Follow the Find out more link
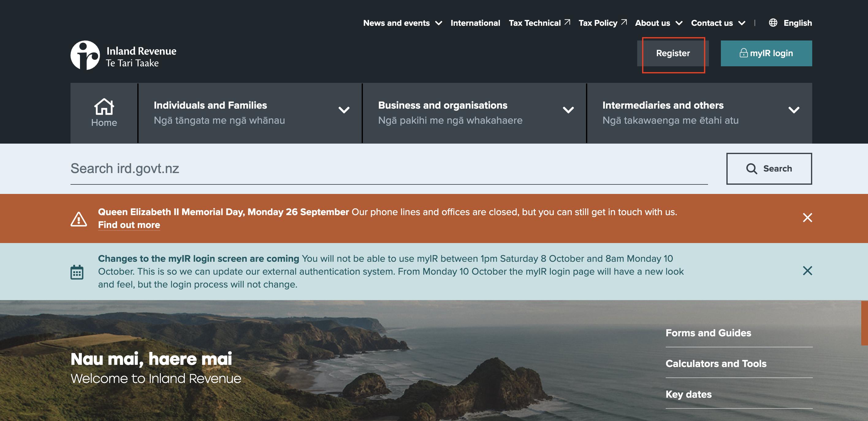This screenshot has height=421, width=868. [x=129, y=225]
